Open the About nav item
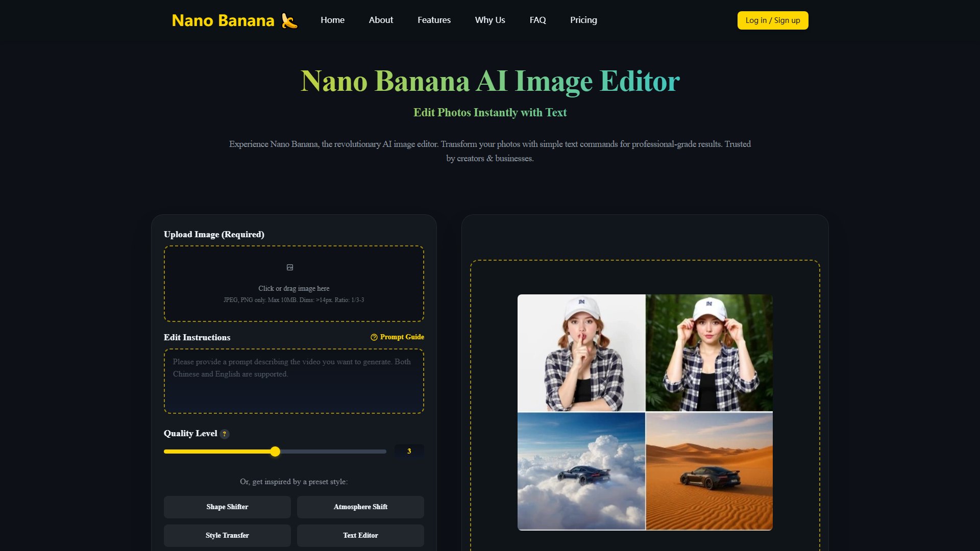Viewport: 980px width, 551px height. pyautogui.click(x=381, y=20)
